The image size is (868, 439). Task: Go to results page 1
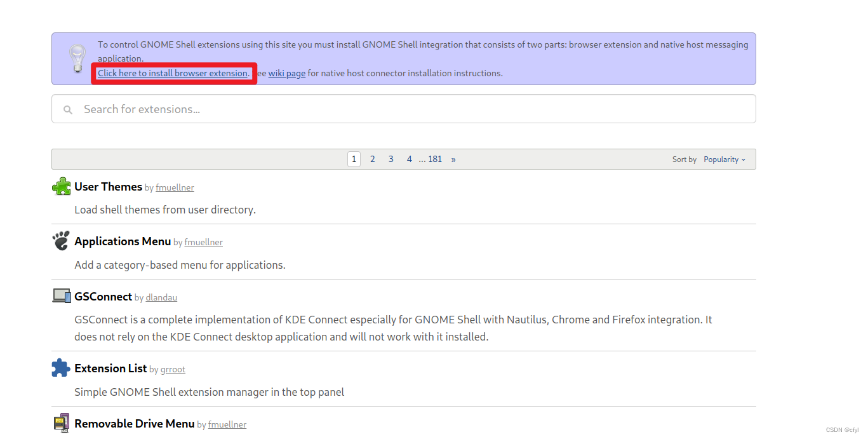click(x=354, y=159)
